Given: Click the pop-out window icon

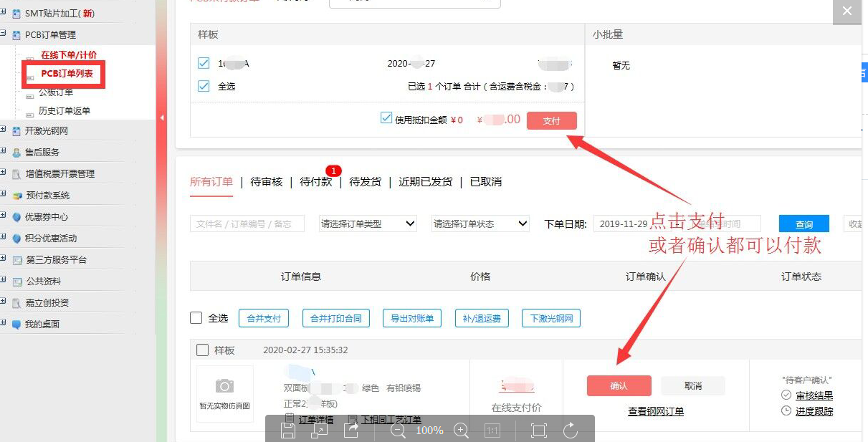Looking at the screenshot, I should pyautogui.click(x=320, y=430).
